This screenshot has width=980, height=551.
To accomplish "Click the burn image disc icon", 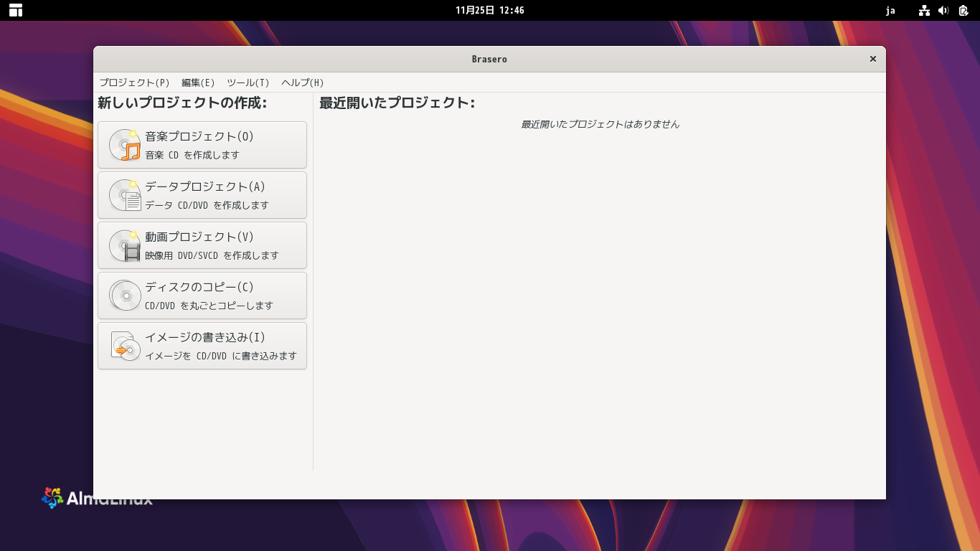I will 125,346.
